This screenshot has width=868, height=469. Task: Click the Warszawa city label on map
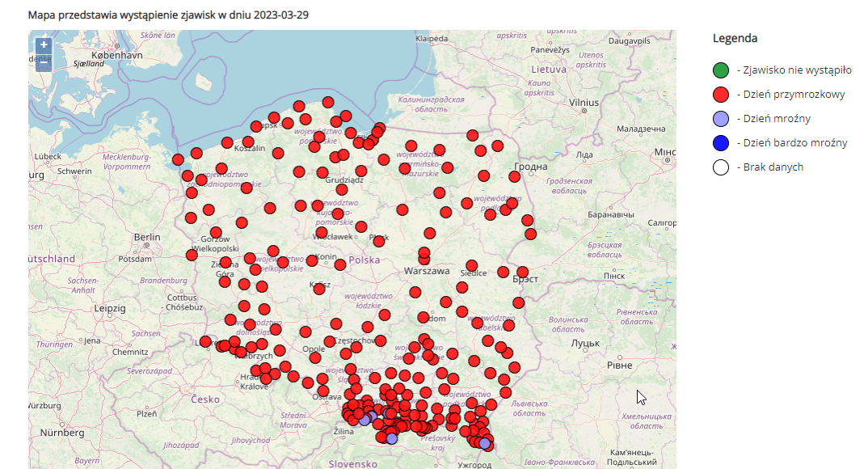pyautogui.click(x=425, y=271)
